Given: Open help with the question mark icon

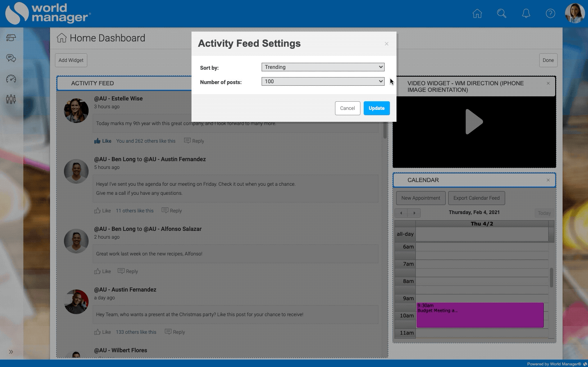Looking at the screenshot, I should pos(550,14).
